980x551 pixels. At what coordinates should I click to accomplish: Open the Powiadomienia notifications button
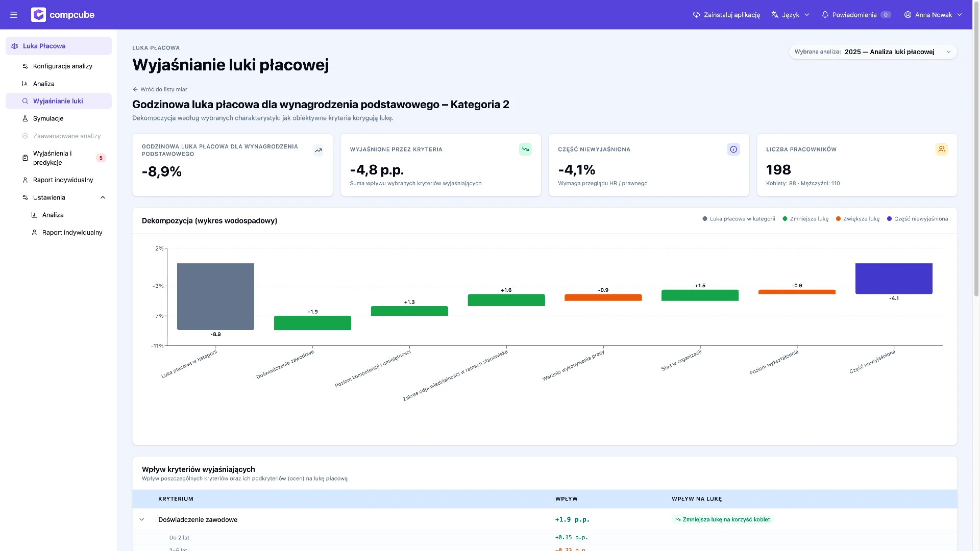(856, 15)
